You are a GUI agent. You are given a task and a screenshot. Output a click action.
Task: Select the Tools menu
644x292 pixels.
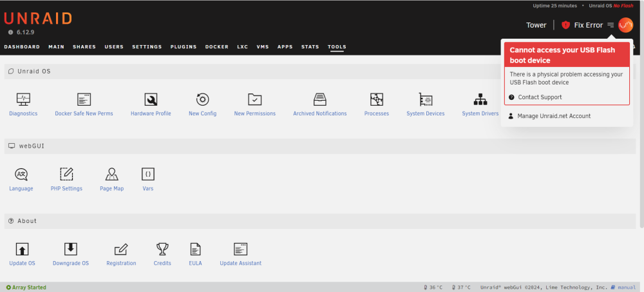337,47
